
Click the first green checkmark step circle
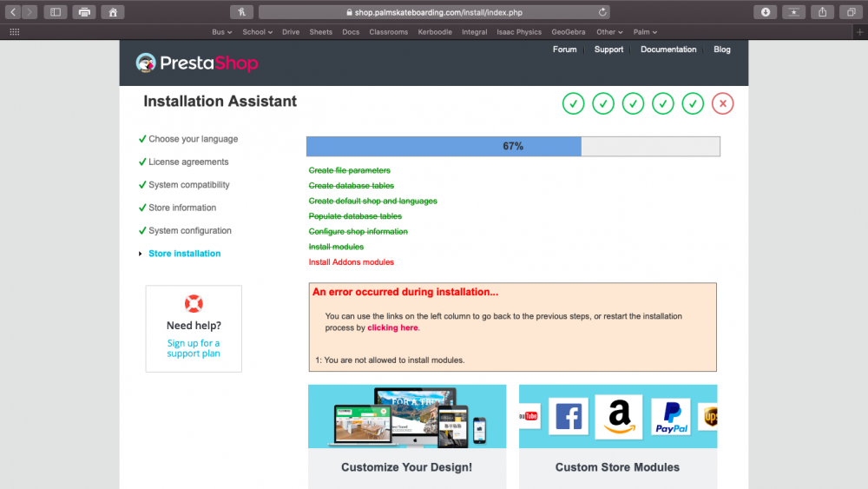[x=573, y=103]
